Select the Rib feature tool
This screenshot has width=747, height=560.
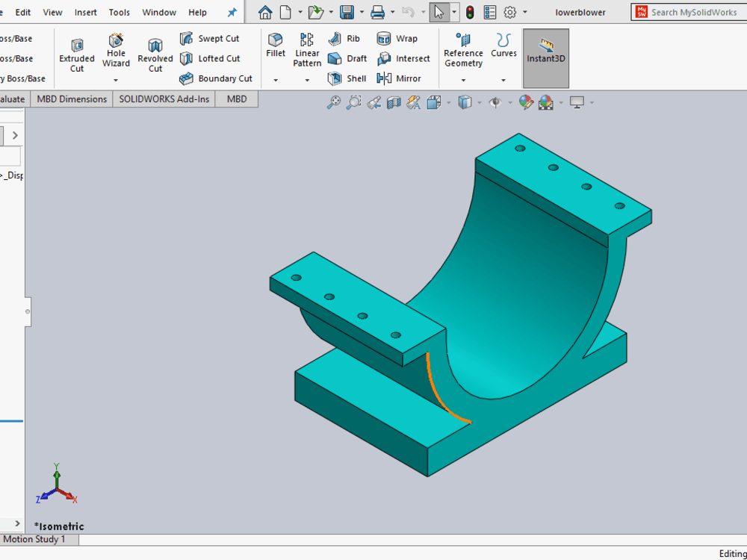[x=344, y=39]
